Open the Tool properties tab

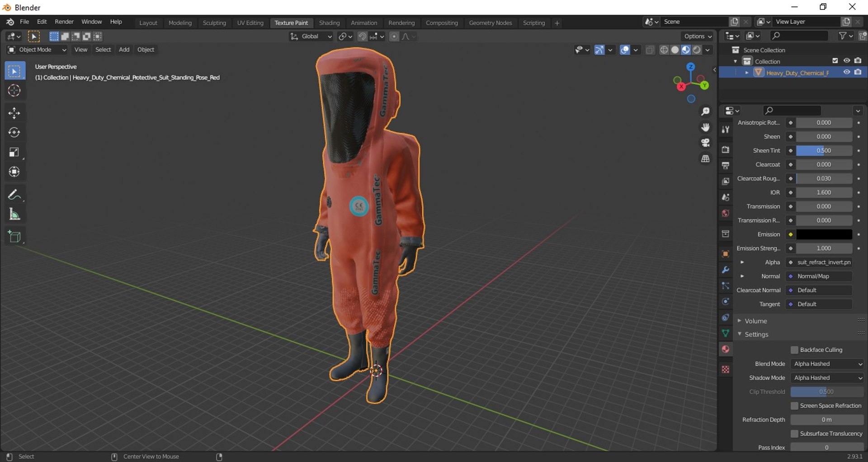(x=726, y=130)
